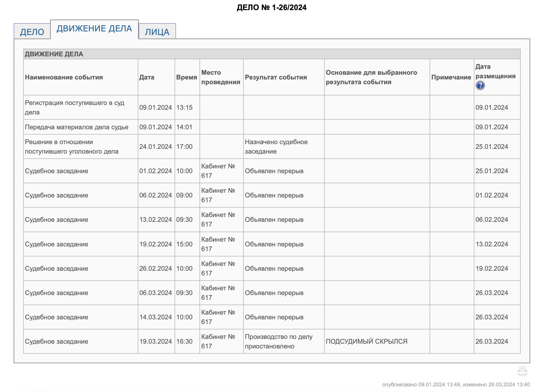Switch to the ЛИЦА tab
The image size is (540, 392).
[x=157, y=32]
